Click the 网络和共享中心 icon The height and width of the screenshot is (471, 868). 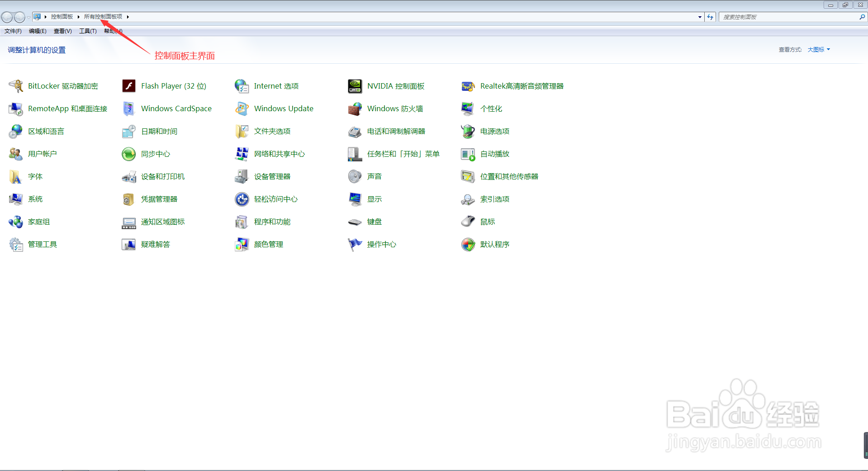pyautogui.click(x=242, y=154)
